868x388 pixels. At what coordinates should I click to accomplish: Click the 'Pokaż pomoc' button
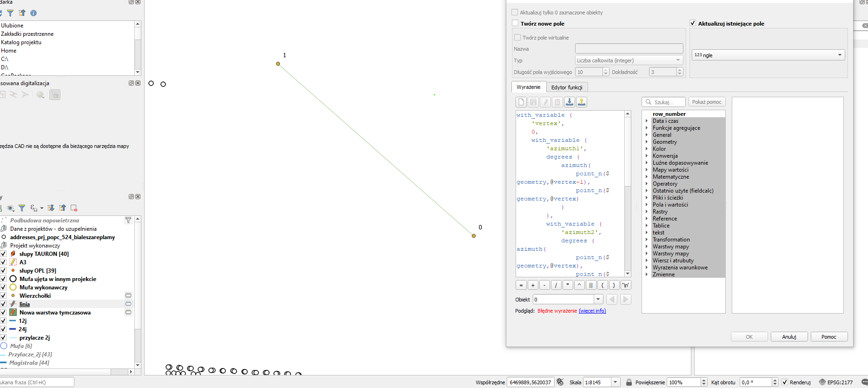(x=707, y=102)
